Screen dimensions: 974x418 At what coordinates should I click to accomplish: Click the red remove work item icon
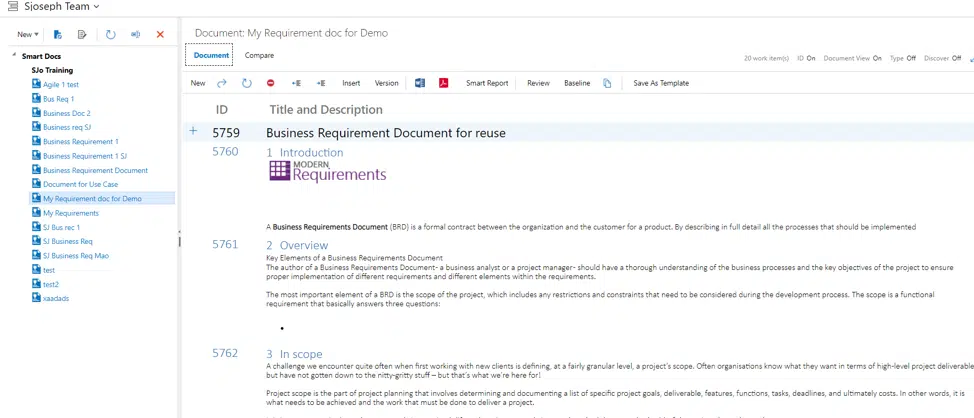[270, 83]
